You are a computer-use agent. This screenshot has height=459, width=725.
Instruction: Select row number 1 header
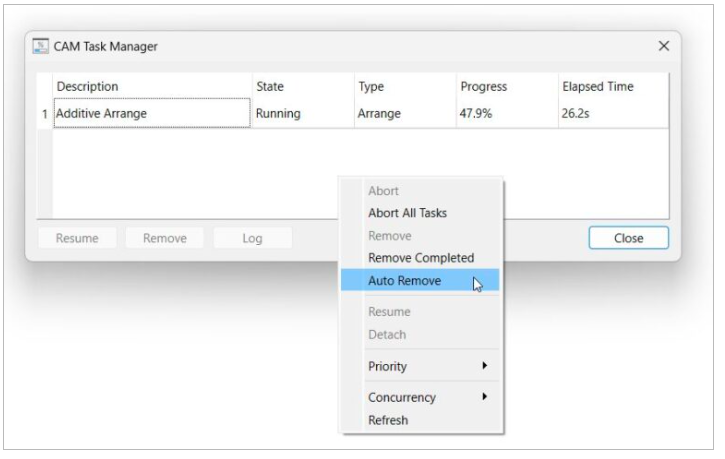45,114
